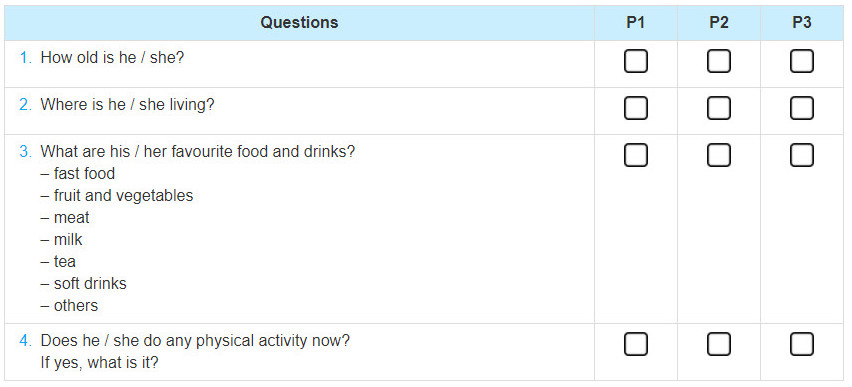Check the P1 box for question 1
Screen dimensions: 852x387
coord(635,61)
